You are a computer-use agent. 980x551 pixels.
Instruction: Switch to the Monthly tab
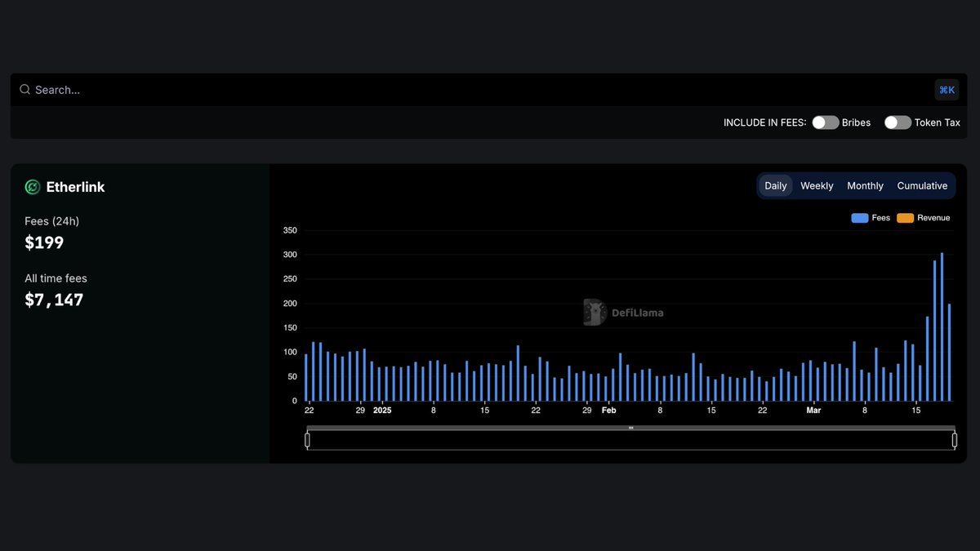click(x=865, y=186)
